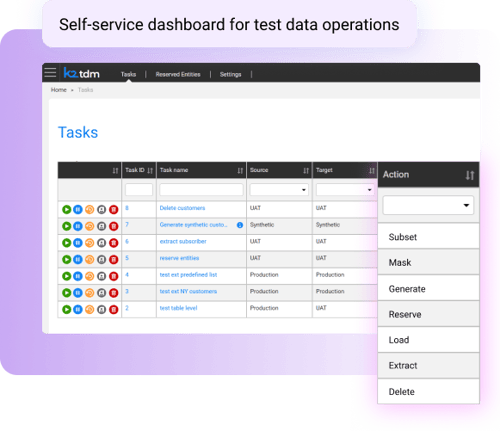Select Delete from Action list

pyautogui.click(x=428, y=391)
